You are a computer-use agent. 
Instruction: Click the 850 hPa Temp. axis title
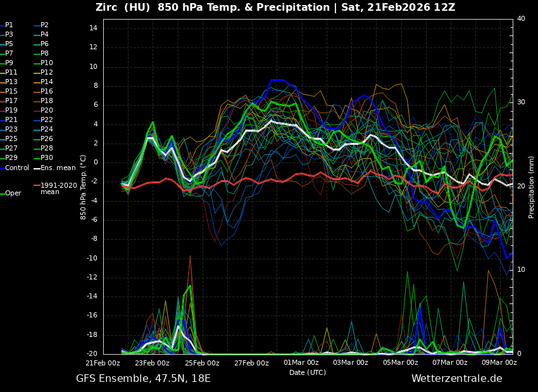click(x=84, y=187)
